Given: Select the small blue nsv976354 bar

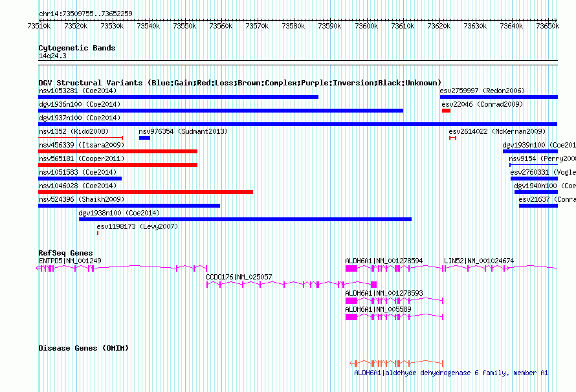Looking at the screenshot, I should 144,138.
